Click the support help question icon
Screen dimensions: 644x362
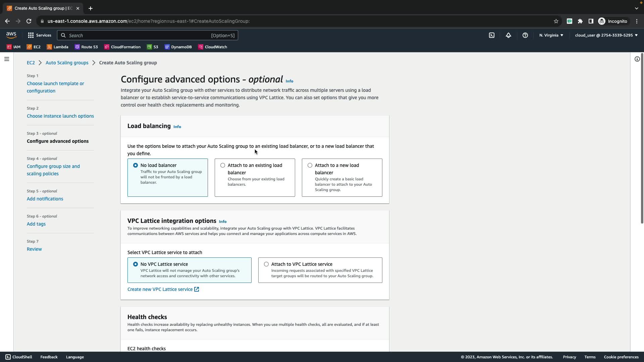click(525, 35)
